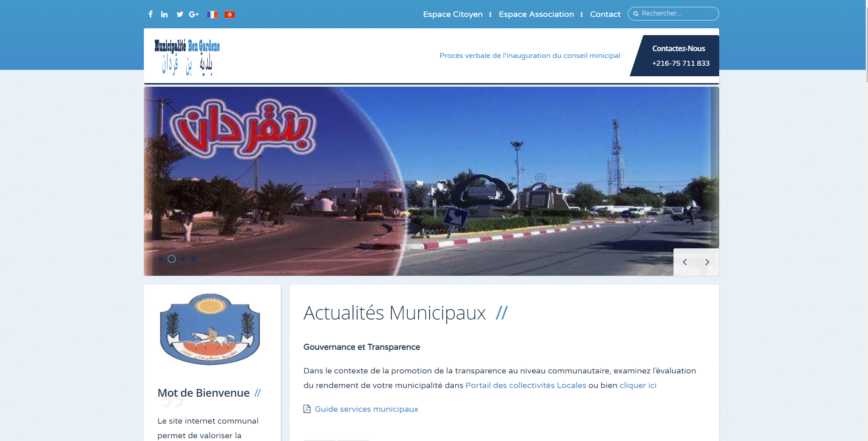Click Municipalité Ben Gardene logo
Viewport: 868px width, 441px height.
(187, 57)
